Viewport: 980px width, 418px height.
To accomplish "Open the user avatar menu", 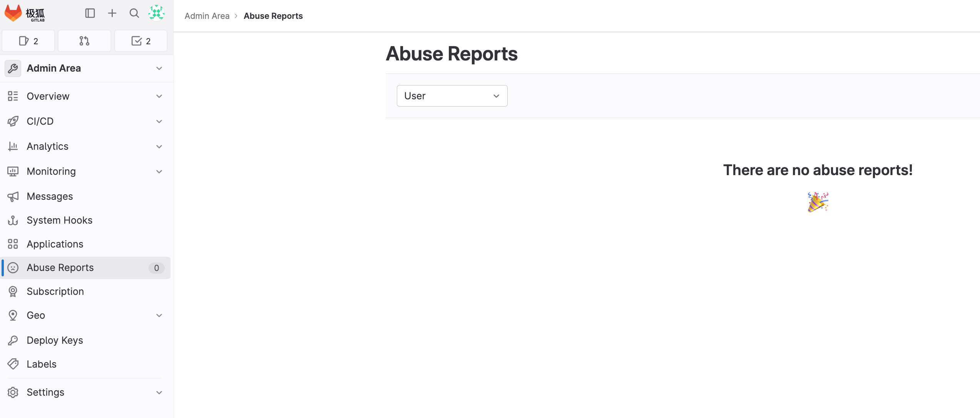I will tap(157, 13).
